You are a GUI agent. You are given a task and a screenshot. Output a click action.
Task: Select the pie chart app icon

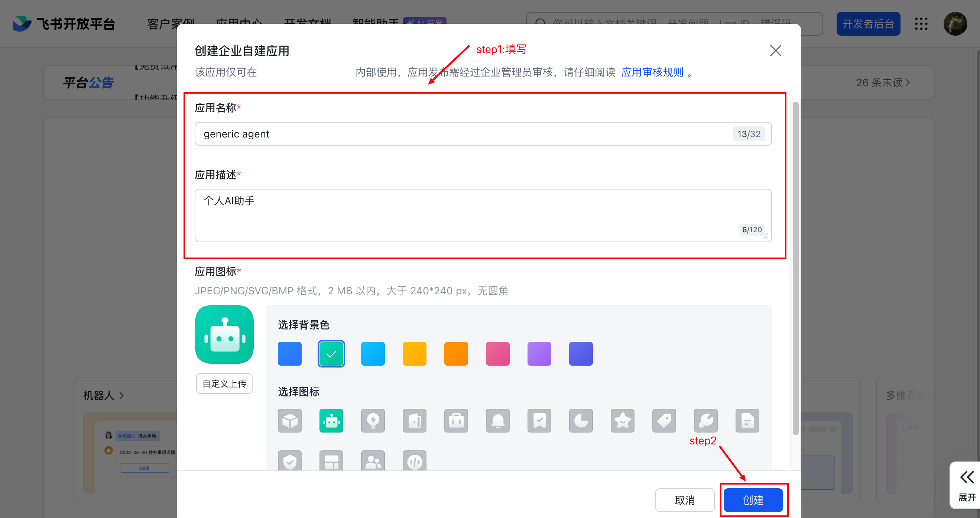click(x=581, y=421)
